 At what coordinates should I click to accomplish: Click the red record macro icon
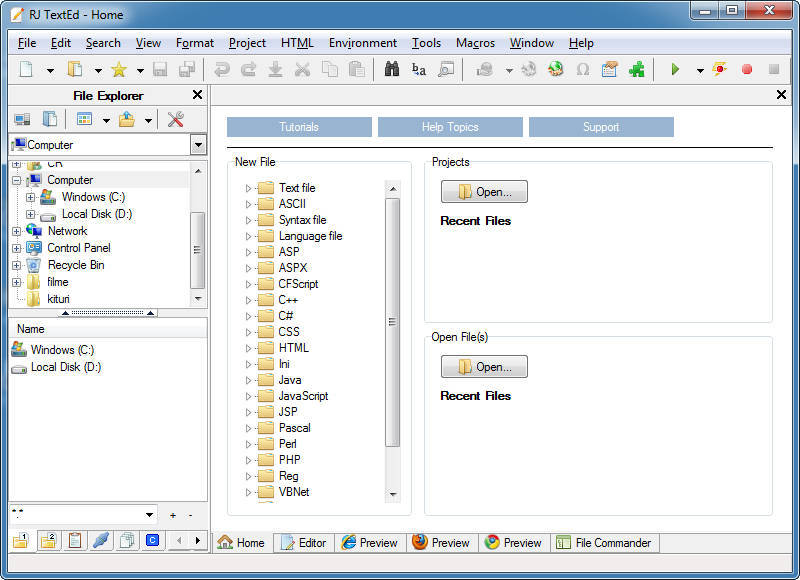(x=746, y=69)
